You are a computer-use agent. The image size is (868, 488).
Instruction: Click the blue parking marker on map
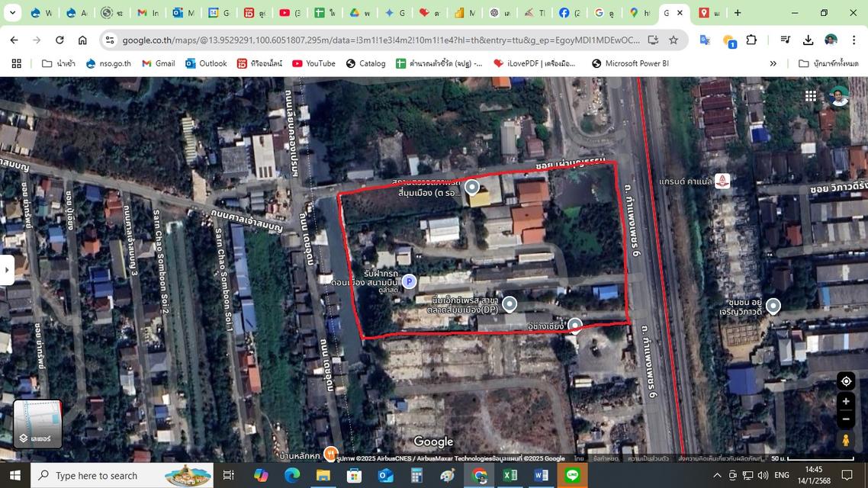(409, 282)
